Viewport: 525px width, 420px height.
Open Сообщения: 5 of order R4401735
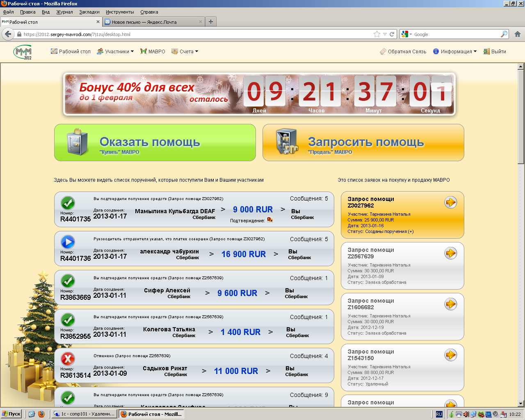click(x=309, y=199)
